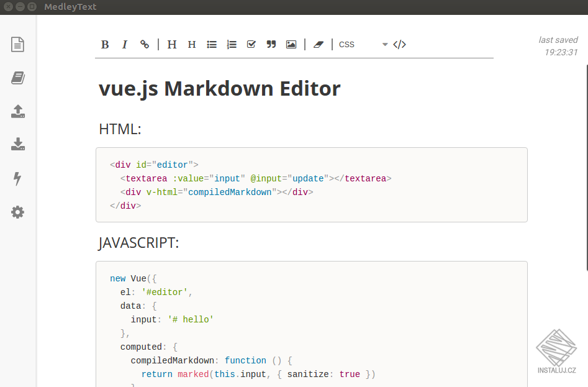Create a bulleted list
Image resolution: width=588 pixels, height=387 pixels.
[212, 45]
